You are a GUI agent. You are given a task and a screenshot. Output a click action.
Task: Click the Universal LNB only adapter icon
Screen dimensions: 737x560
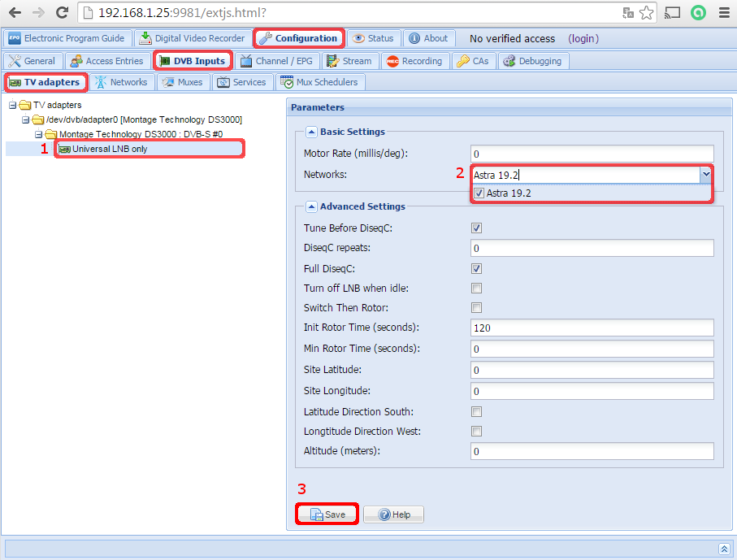click(x=64, y=149)
